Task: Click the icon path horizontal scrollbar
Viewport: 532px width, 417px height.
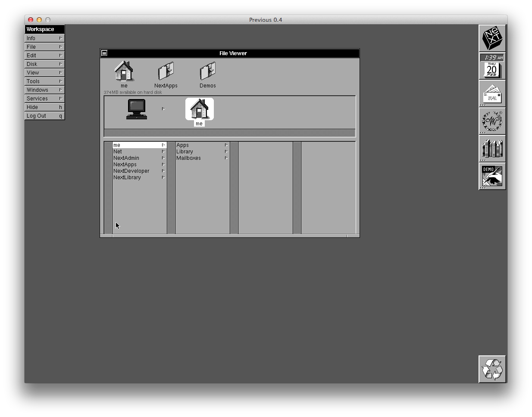Action: [x=230, y=133]
